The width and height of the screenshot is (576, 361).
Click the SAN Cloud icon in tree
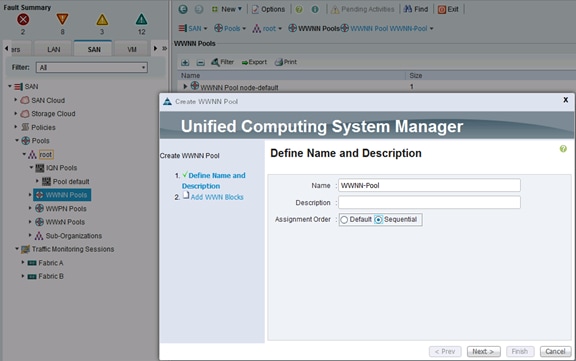(25, 100)
